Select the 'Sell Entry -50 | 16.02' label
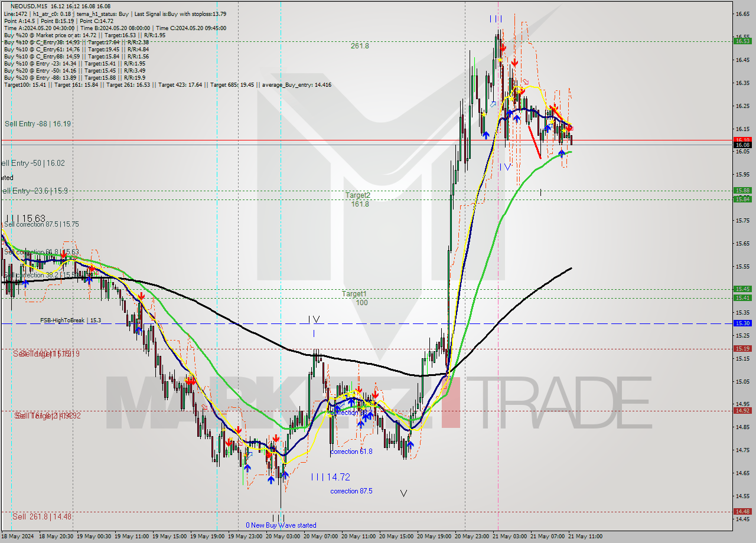 coord(32,163)
